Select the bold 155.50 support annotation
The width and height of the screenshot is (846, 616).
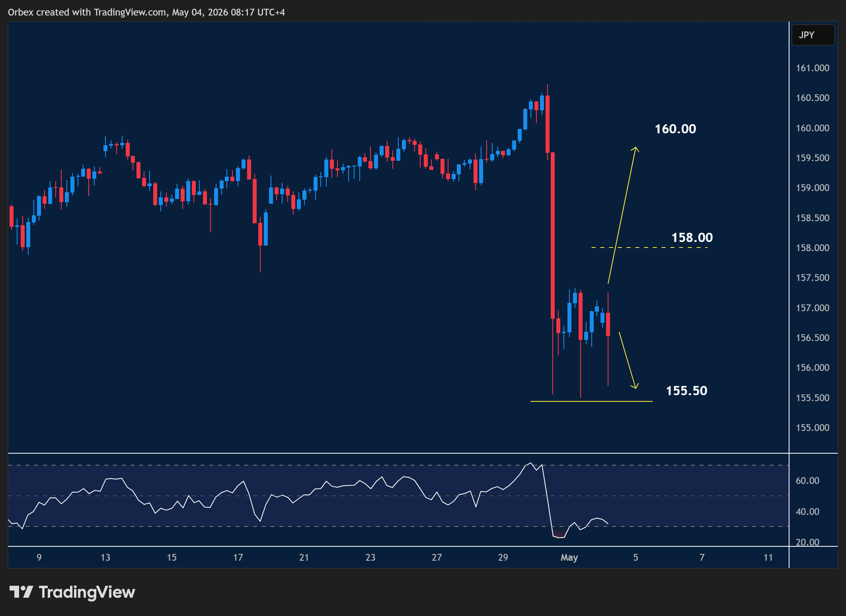coord(686,391)
